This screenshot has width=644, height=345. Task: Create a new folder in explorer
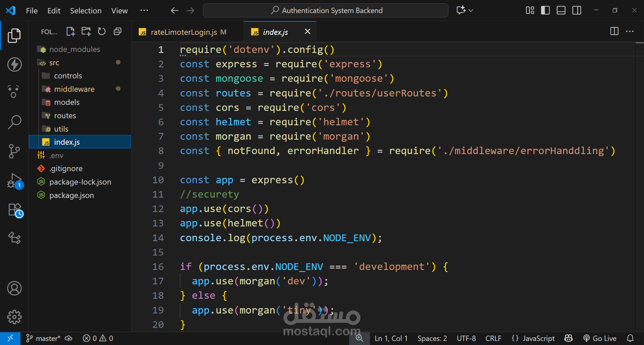point(86,32)
